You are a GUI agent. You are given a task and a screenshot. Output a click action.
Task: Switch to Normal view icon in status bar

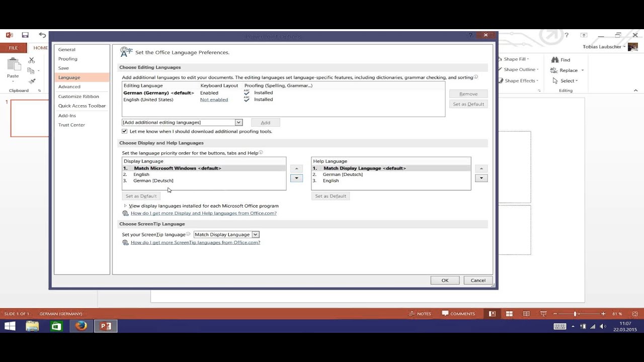[492, 314]
